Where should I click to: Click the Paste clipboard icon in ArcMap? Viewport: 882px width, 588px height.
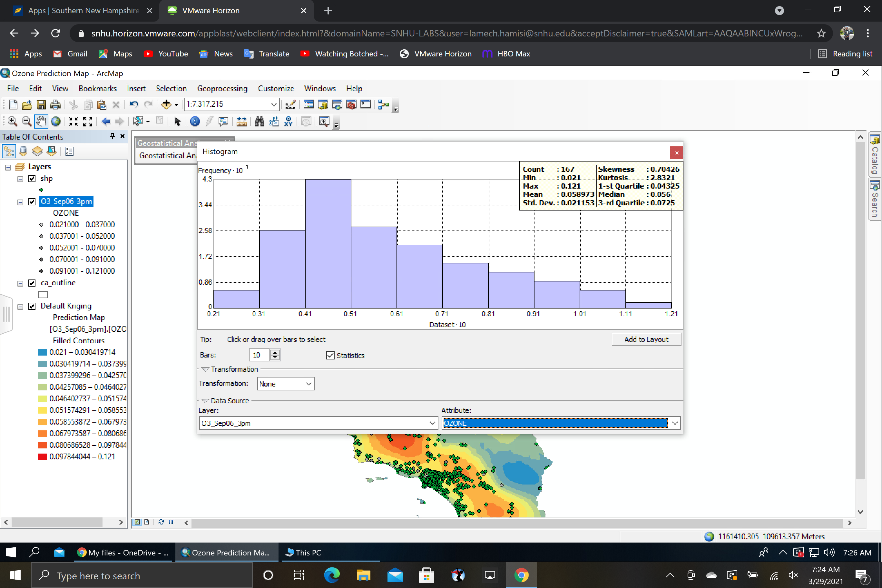[x=102, y=105]
